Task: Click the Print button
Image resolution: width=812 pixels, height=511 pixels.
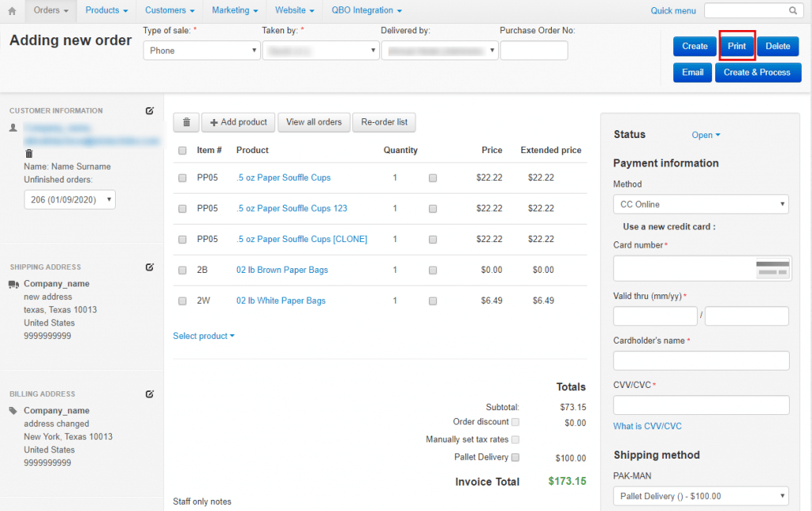Action: coord(737,46)
